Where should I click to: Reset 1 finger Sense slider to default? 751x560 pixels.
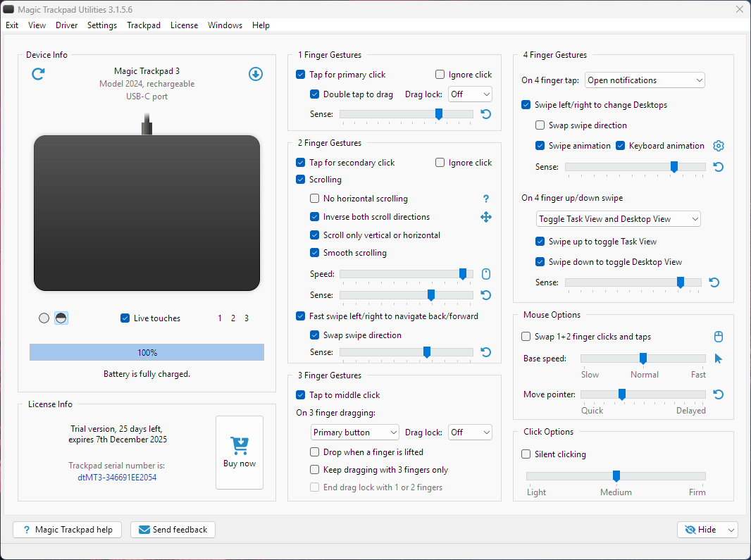point(486,114)
